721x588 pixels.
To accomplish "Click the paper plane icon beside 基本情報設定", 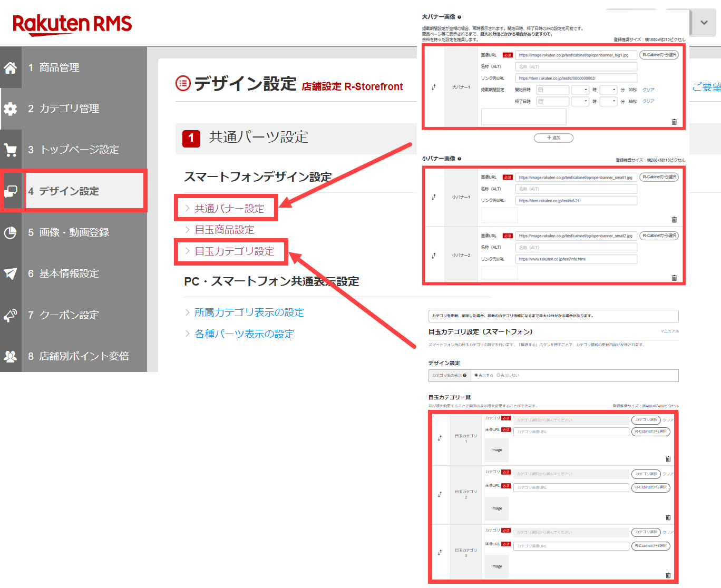I will (x=10, y=273).
